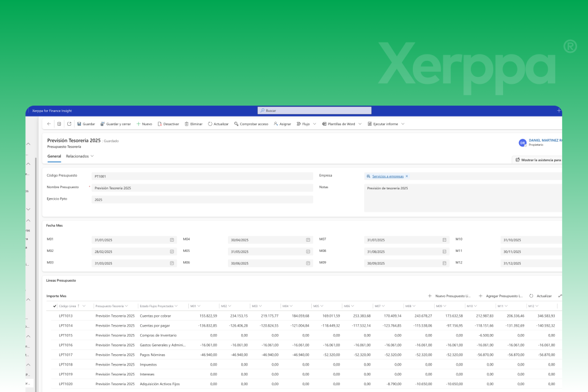Click Agregar Presupuesto L... grid button
This screenshot has width=588, height=392.
[x=501, y=296]
